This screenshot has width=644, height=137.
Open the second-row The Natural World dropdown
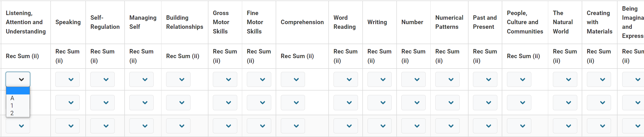pyautogui.click(x=565, y=102)
